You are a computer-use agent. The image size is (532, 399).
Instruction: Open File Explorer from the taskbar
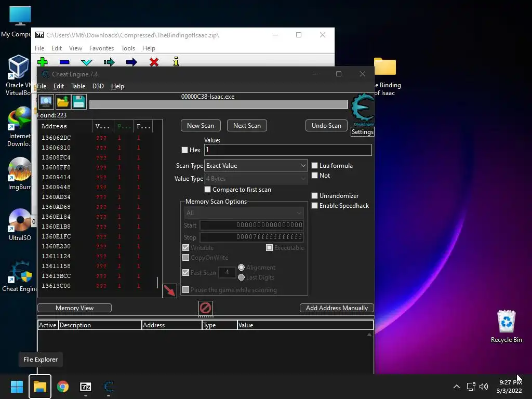coord(39,387)
